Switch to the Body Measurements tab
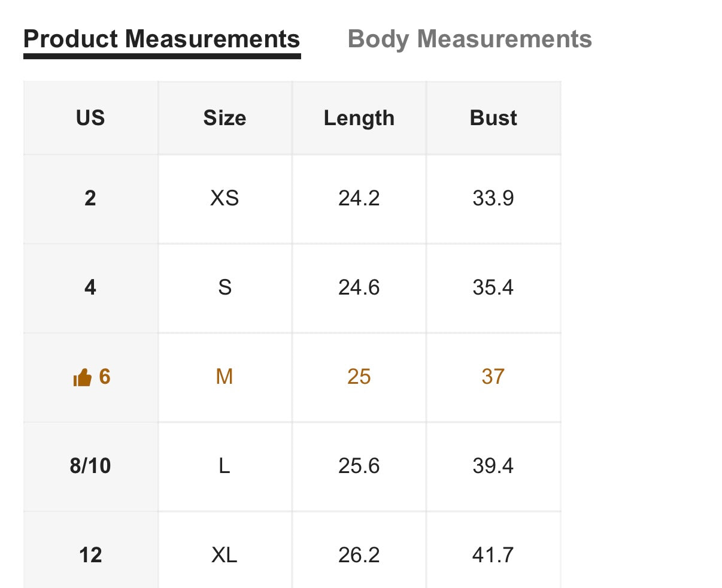The height and width of the screenshot is (588, 722). click(469, 39)
